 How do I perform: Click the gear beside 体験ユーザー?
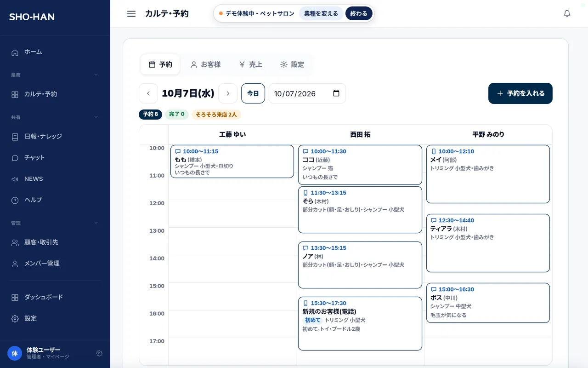pyautogui.click(x=99, y=353)
